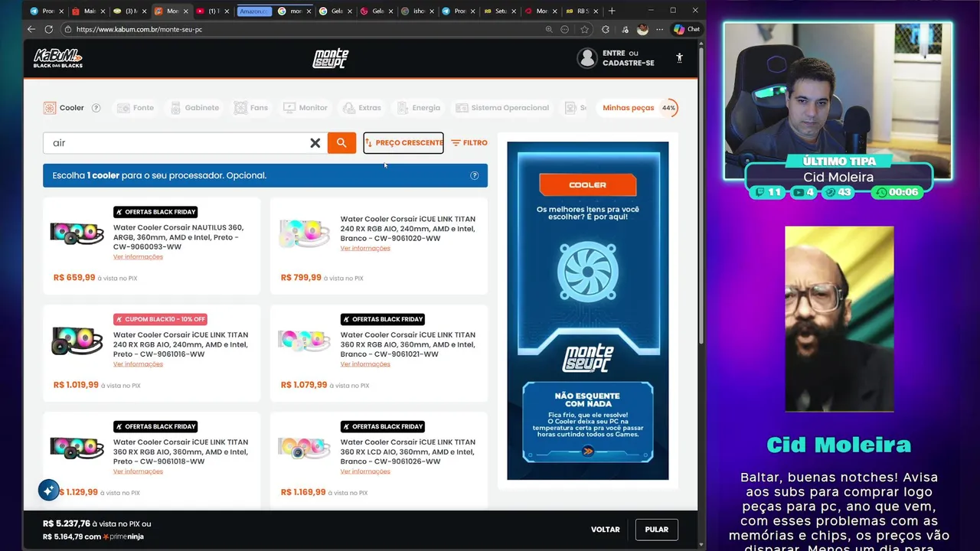Open the floating blue assistant sparkle button
The height and width of the screenshot is (551, 980).
click(49, 490)
